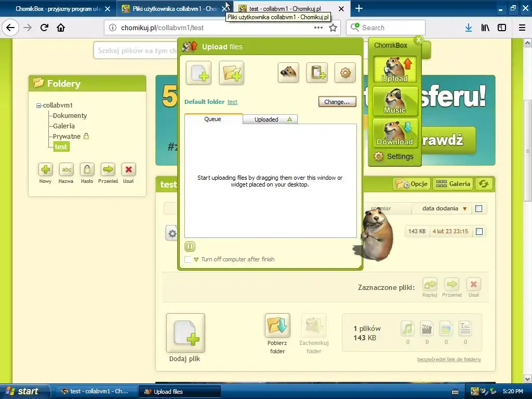Click the page vertical scrollbar thumb
This screenshot has height=399, width=532.
tap(528, 151)
